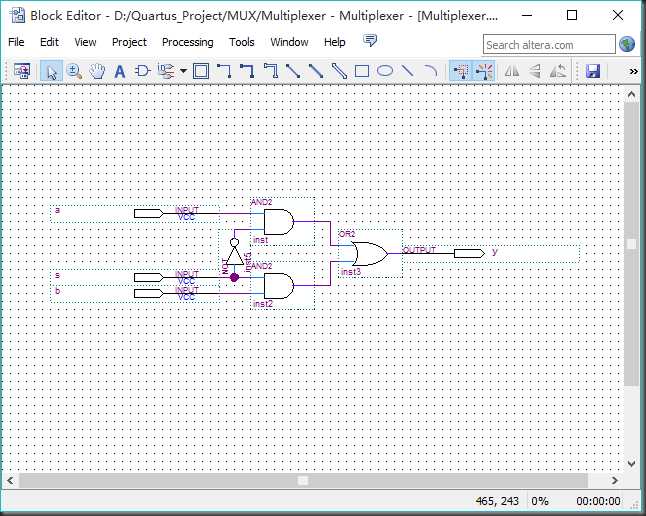The width and height of the screenshot is (646, 516).
Task: Click the Block Editor title bar icon
Action: (x=18, y=16)
